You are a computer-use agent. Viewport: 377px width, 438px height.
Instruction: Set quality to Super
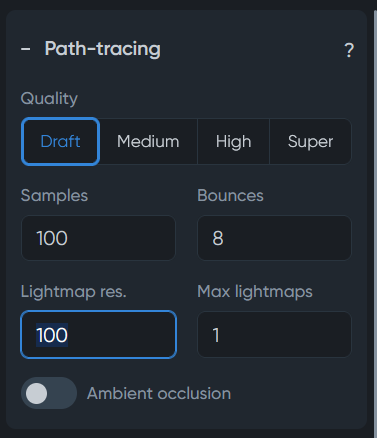point(310,141)
